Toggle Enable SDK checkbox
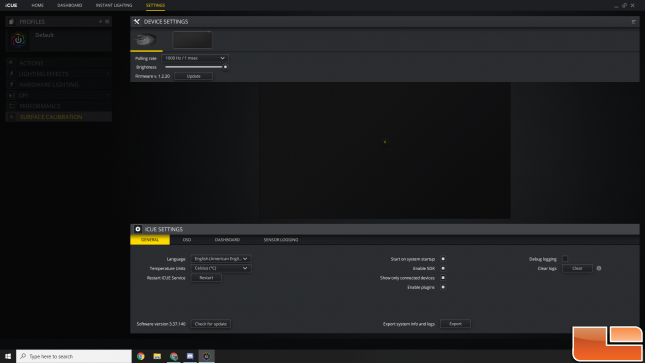The image size is (645, 363). (x=443, y=268)
